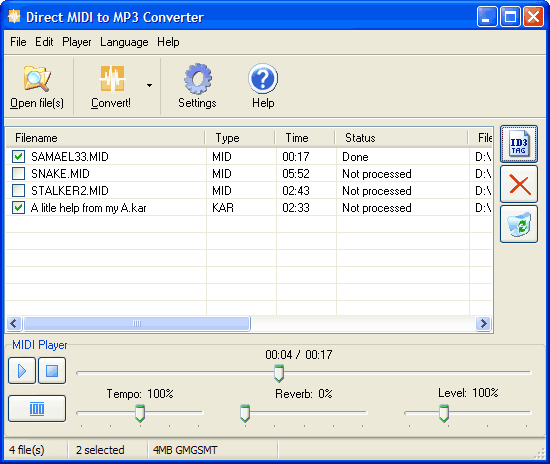Screen dimensions: 550x464
Task: Stop MIDI playback with stop button
Action: click(52, 371)
